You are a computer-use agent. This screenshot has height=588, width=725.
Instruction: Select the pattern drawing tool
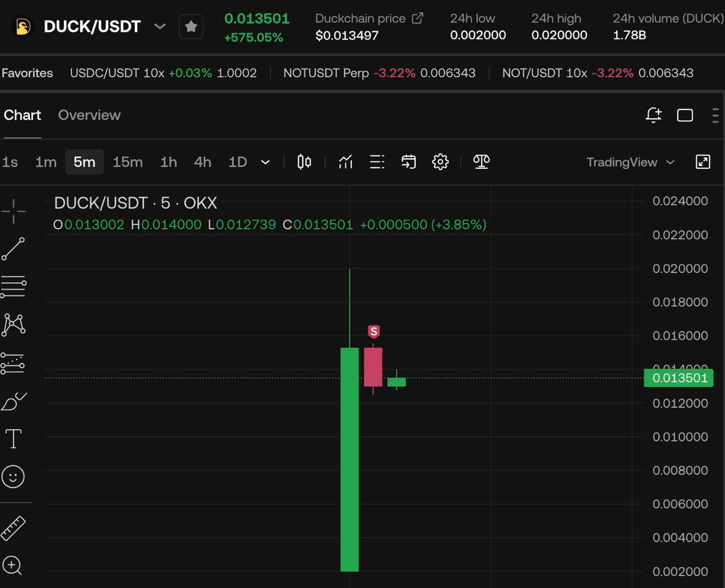[x=14, y=325]
